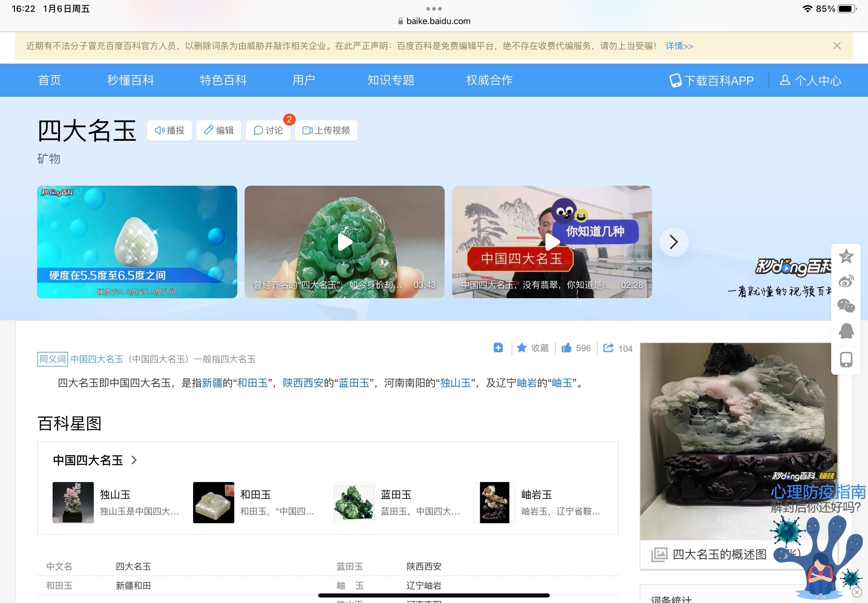Show next videos with right chevron

pyautogui.click(x=674, y=242)
